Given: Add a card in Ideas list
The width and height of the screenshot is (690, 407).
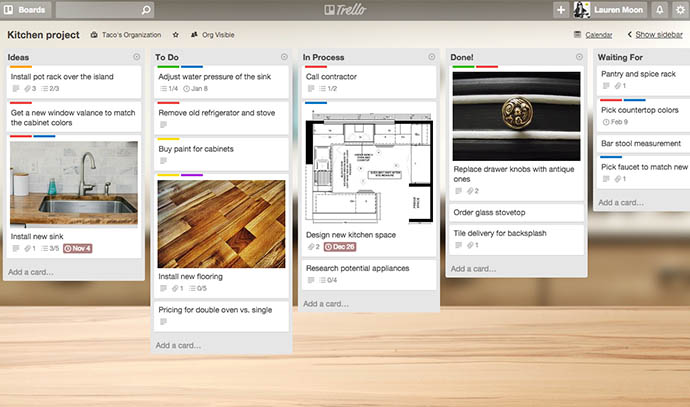Looking at the screenshot, I should click(x=31, y=272).
